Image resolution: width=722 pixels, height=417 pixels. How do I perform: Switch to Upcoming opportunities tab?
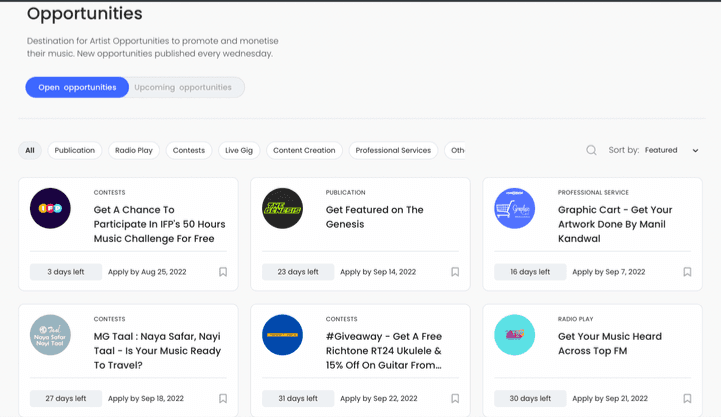tap(183, 87)
